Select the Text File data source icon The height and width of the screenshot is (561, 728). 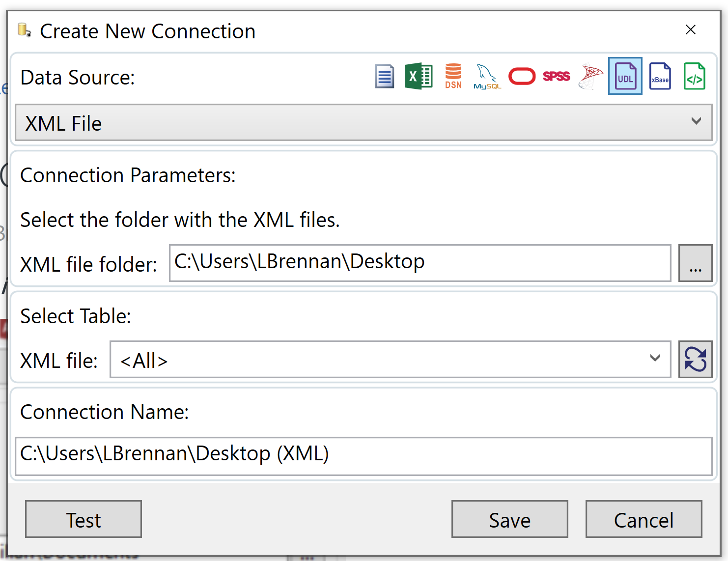(x=385, y=76)
